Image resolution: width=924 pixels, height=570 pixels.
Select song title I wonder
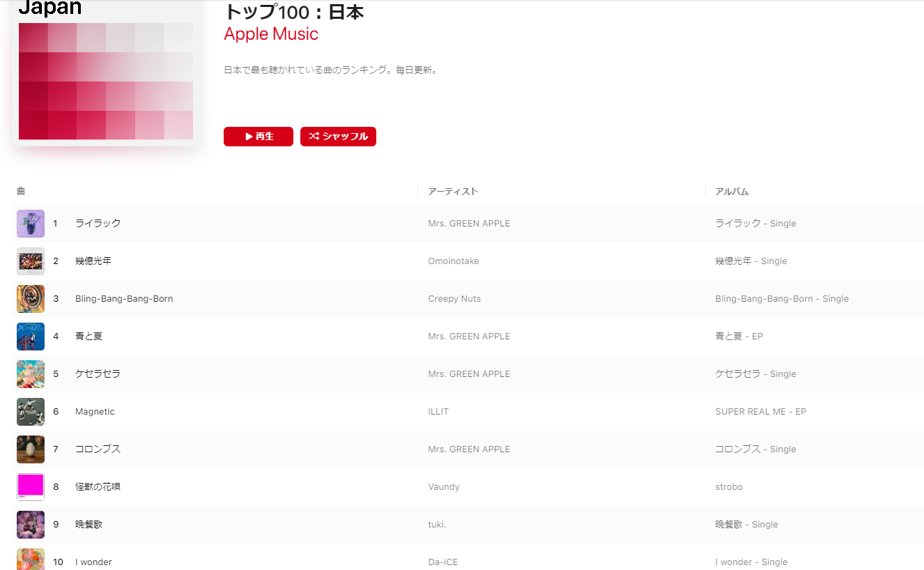tap(93, 562)
